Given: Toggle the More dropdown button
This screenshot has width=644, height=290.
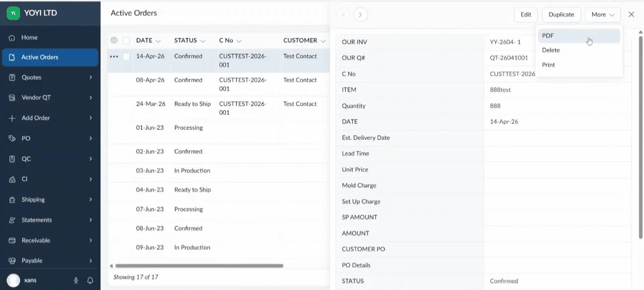Looking at the screenshot, I should 603,15.
